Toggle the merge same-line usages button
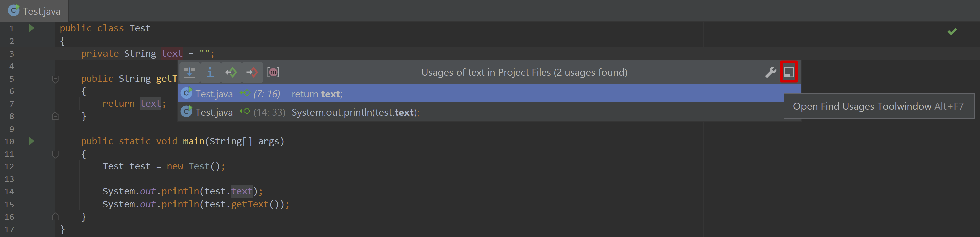 190,72
